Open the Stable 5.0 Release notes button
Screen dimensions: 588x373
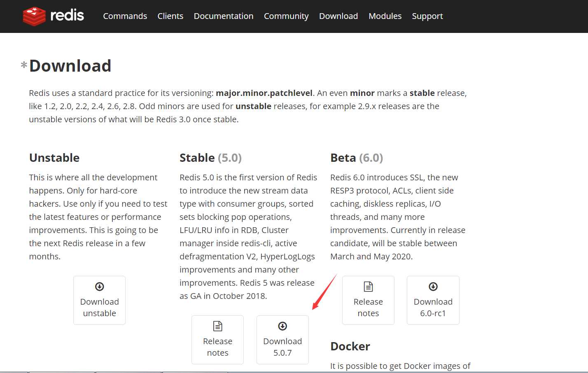coord(217,340)
